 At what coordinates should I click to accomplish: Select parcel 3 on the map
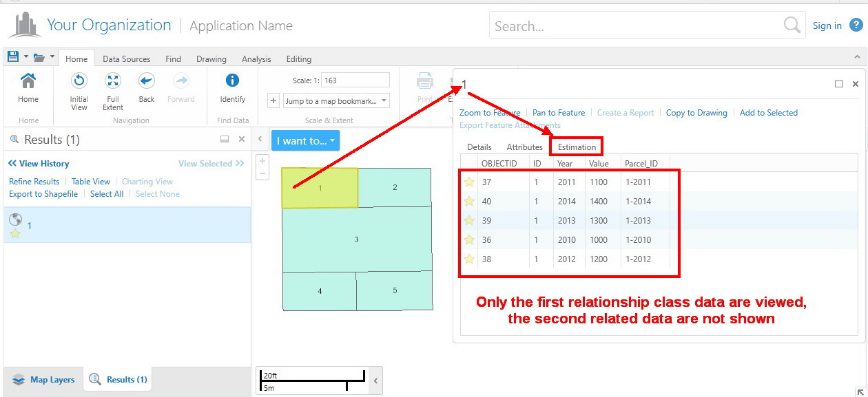pos(357,239)
